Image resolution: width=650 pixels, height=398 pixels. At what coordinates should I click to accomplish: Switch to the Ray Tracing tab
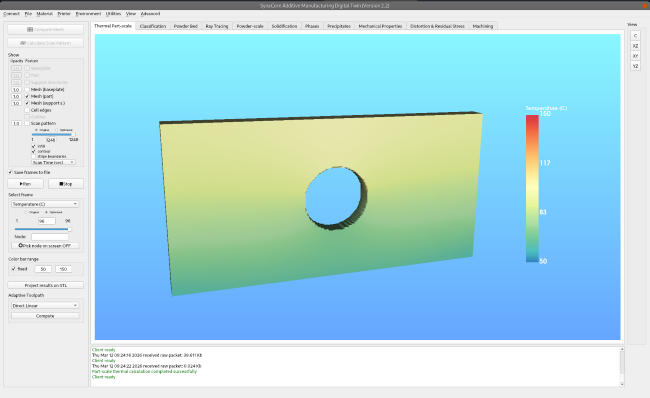coord(217,26)
